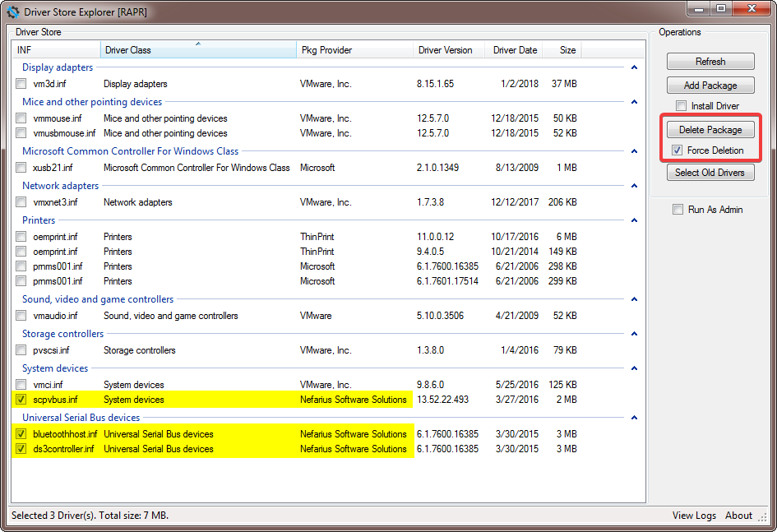
Task: Select the scpvbus.inf file name
Action: click(x=56, y=400)
